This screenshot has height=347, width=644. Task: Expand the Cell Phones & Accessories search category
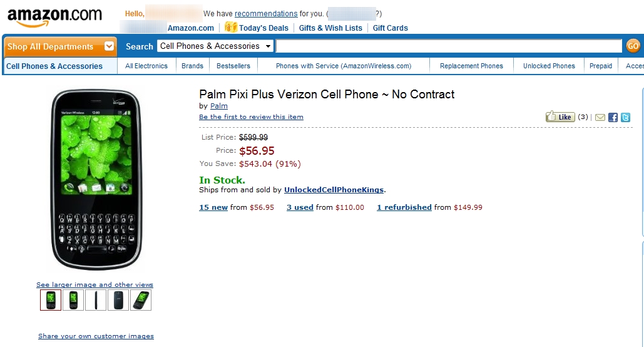pos(216,46)
